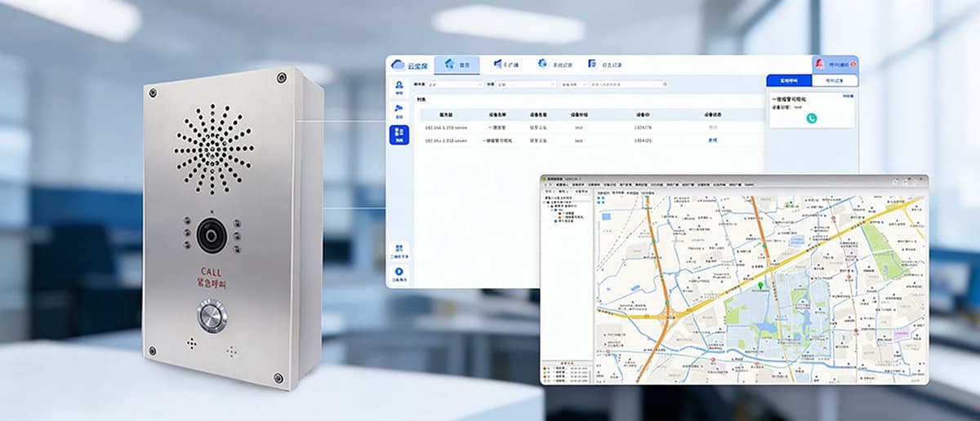Click the map window's green title bar icon
This screenshot has height=421, width=980.
pyautogui.click(x=546, y=178)
